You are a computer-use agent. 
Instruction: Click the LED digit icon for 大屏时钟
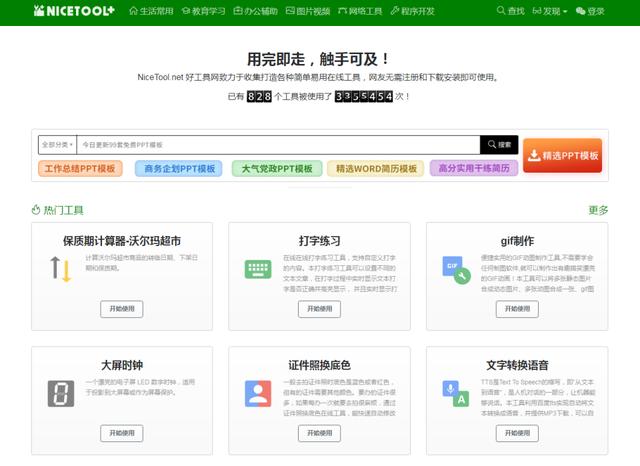click(61, 394)
